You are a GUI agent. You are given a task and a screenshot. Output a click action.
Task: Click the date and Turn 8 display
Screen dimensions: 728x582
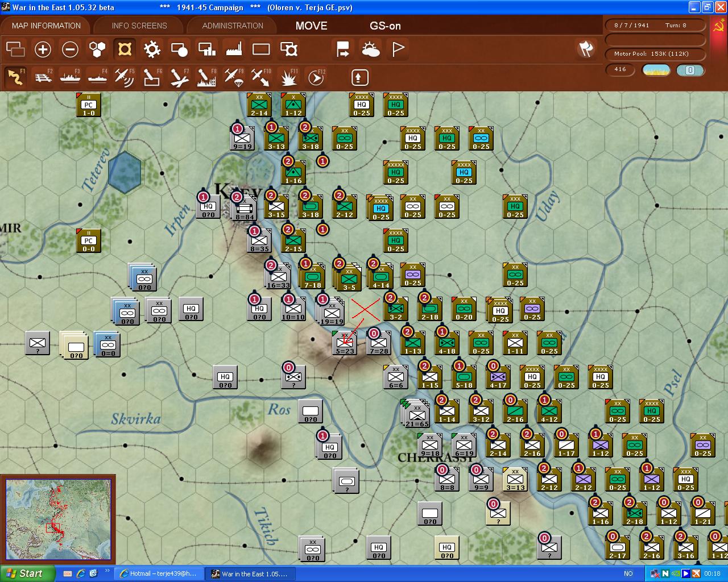[x=655, y=26]
